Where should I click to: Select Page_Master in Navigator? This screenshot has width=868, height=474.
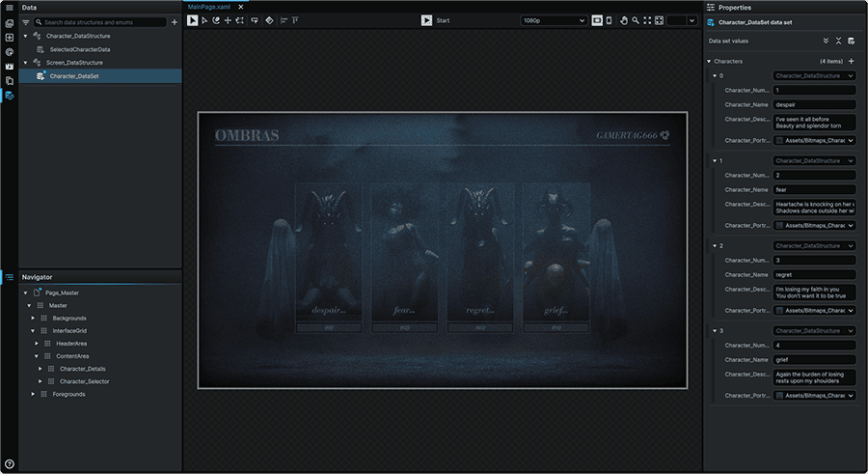(x=62, y=293)
